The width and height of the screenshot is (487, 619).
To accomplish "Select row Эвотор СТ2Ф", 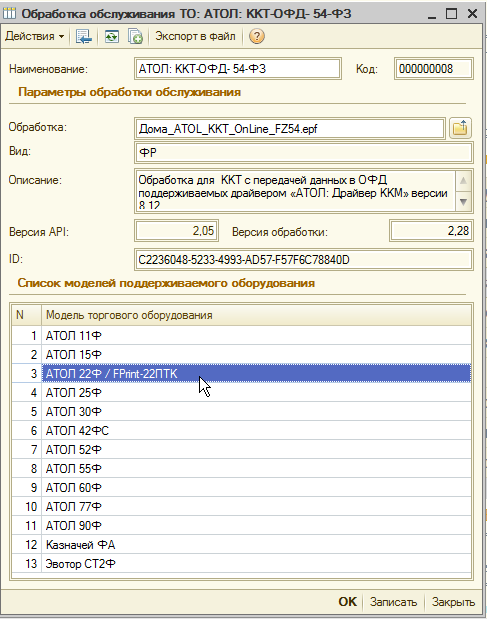I will coord(242,564).
